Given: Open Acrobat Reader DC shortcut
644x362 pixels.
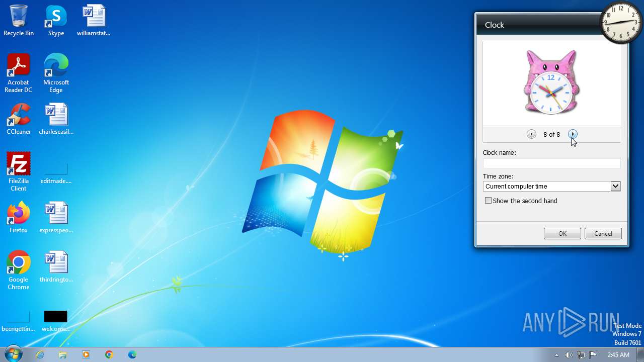Looking at the screenshot, I should (x=19, y=73).
